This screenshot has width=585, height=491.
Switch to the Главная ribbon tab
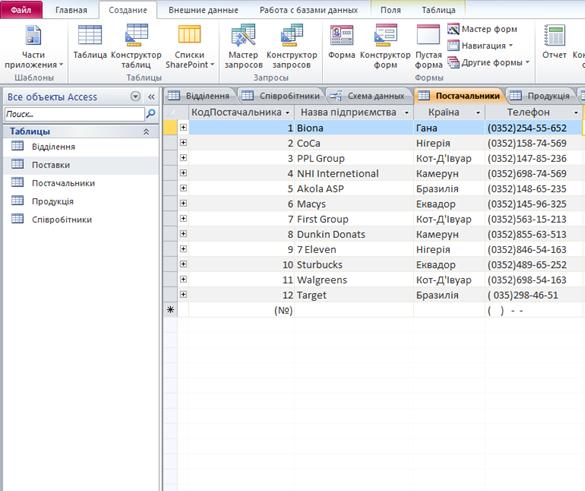click(x=71, y=10)
